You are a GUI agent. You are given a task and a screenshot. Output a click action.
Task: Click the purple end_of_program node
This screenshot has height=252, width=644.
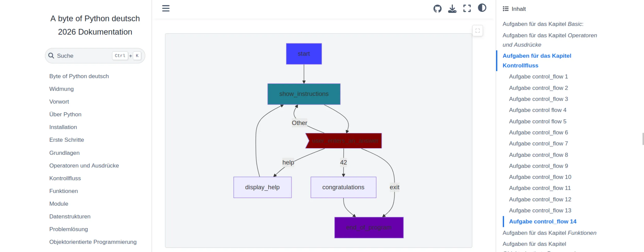click(x=369, y=227)
